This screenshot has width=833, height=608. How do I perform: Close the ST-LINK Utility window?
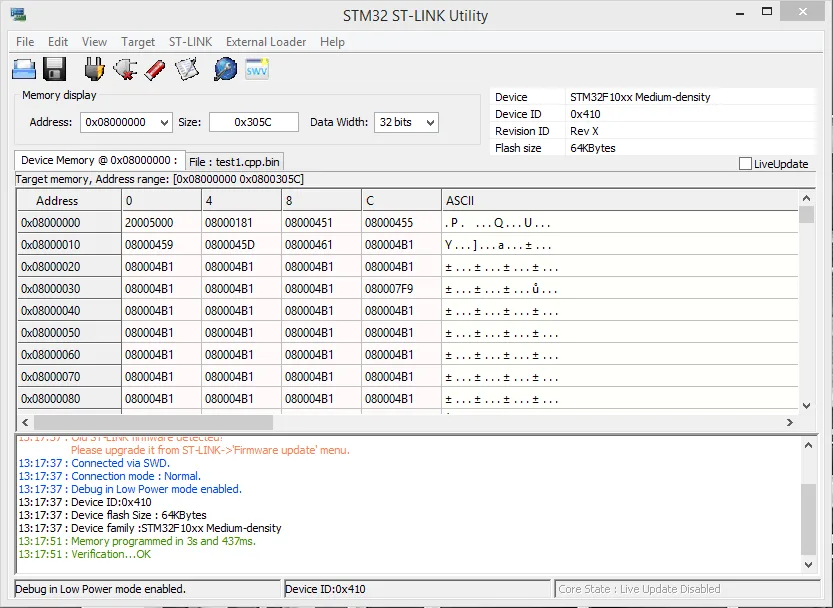(x=803, y=12)
